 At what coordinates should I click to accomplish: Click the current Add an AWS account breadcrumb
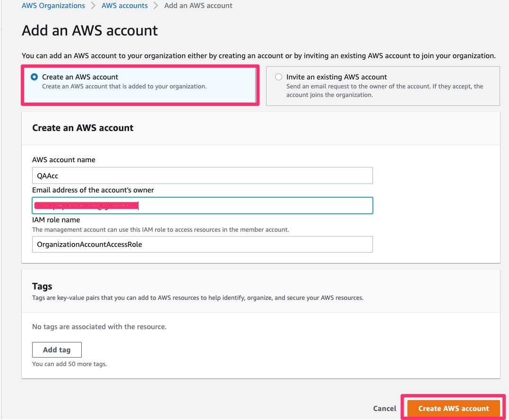click(x=198, y=6)
